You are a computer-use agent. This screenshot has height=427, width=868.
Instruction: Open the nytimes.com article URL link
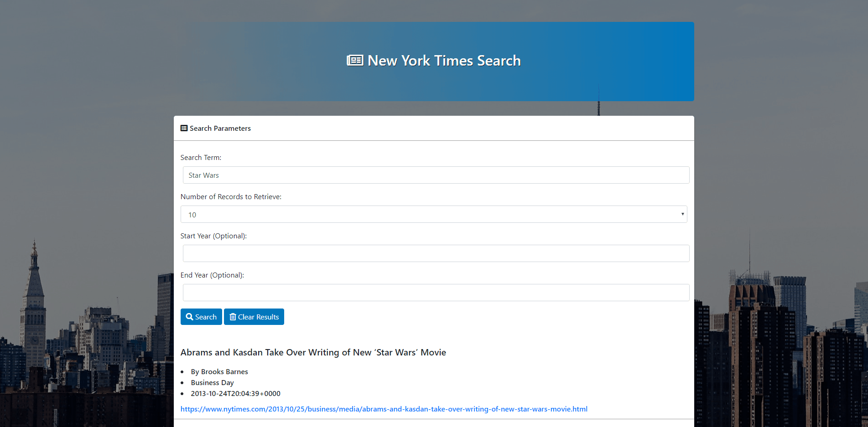tap(384, 409)
